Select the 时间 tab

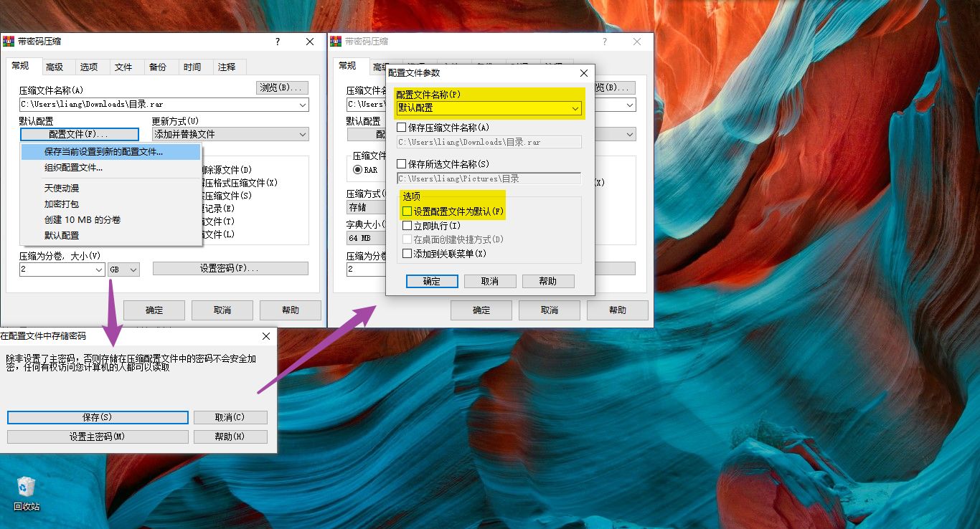[x=192, y=67]
